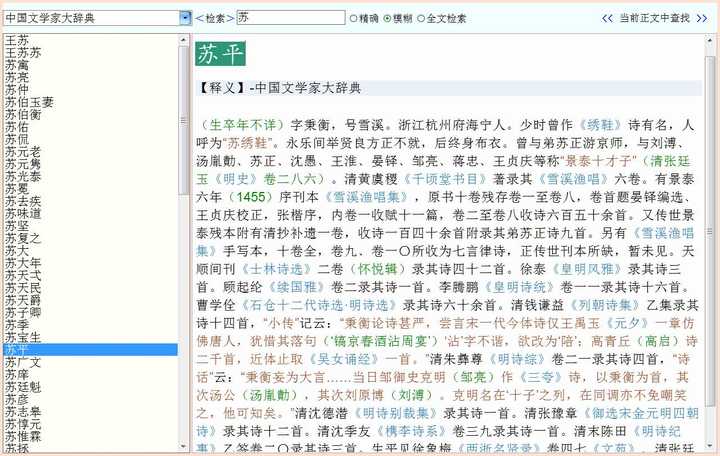The height and width of the screenshot is (456, 720).
Task: Select the 模糊 fuzzy-match radio button
Action: (388, 18)
